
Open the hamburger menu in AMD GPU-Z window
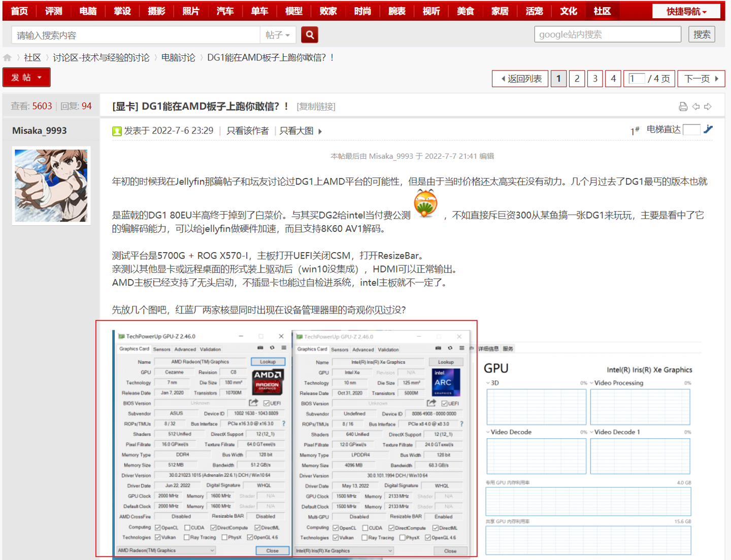pos(284,348)
